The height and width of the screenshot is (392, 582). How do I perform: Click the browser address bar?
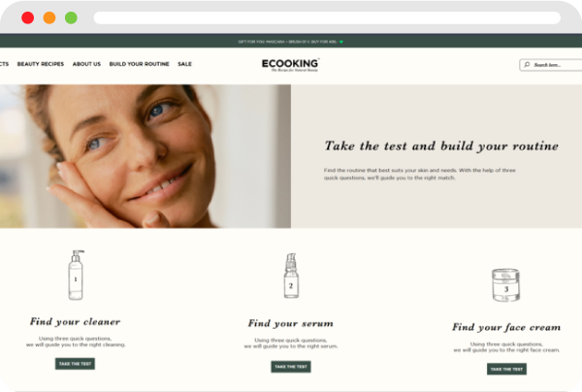click(x=327, y=17)
